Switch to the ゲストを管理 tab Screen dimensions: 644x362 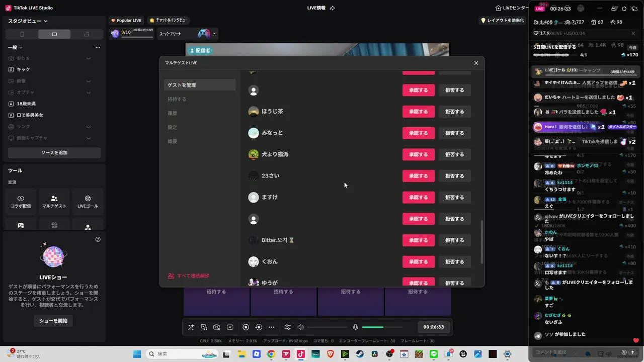[x=200, y=85]
